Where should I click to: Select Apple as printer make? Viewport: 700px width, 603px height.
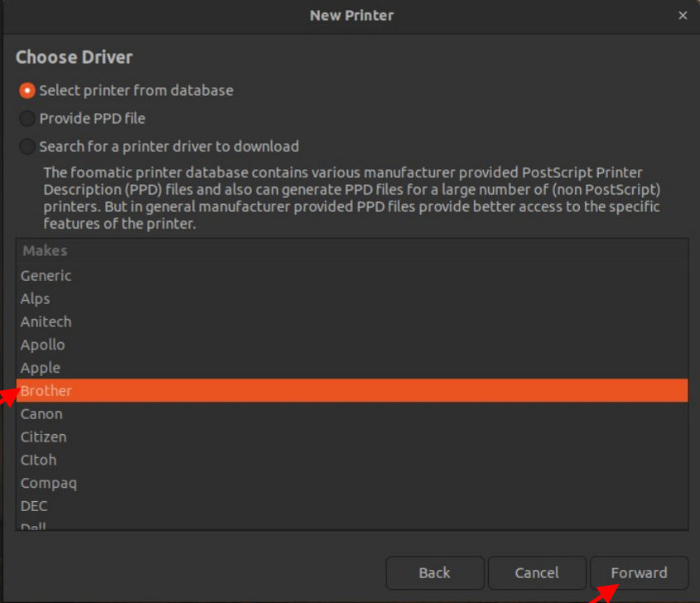[41, 368]
